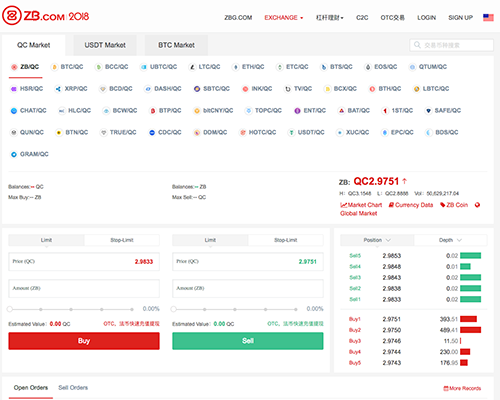Click the green Sell button

click(x=248, y=341)
